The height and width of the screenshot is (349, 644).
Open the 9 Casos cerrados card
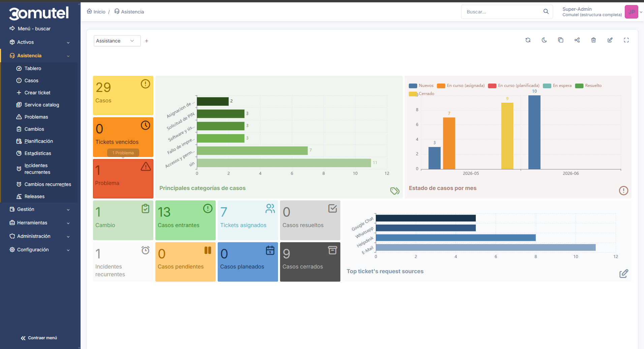pos(310,262)
